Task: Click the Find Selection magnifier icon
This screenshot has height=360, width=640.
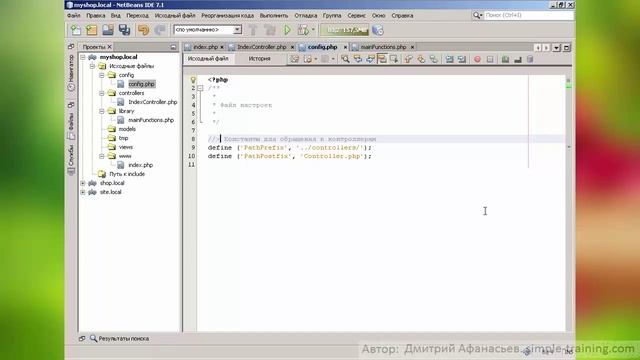Action: 345,59
